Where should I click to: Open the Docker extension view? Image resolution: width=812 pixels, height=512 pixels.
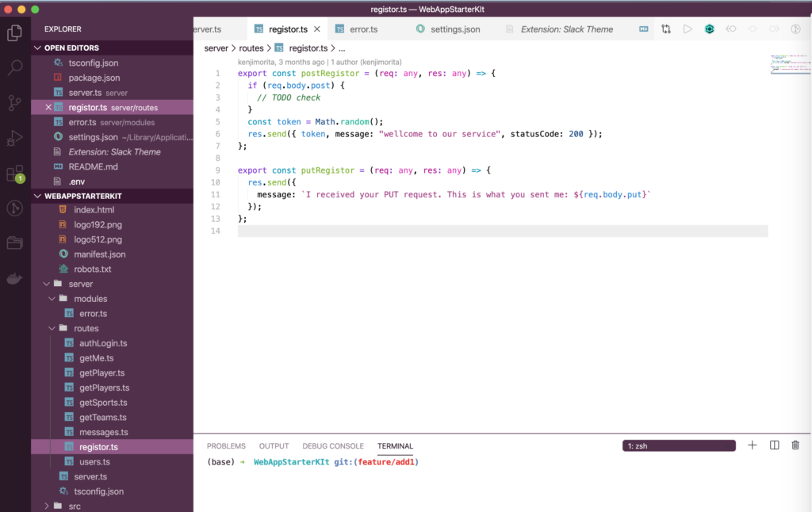pos(14,278)
